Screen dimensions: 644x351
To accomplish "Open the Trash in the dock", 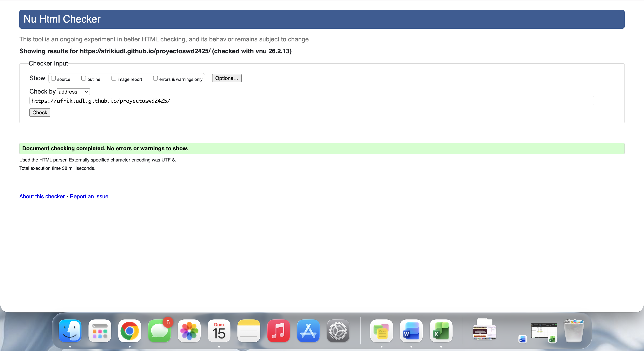I will click(x=574, y=331).
